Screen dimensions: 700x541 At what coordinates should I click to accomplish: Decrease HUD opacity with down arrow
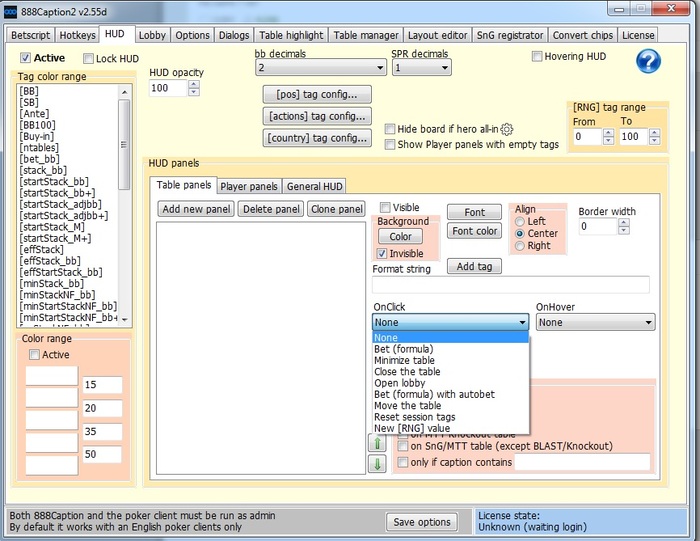194,92
